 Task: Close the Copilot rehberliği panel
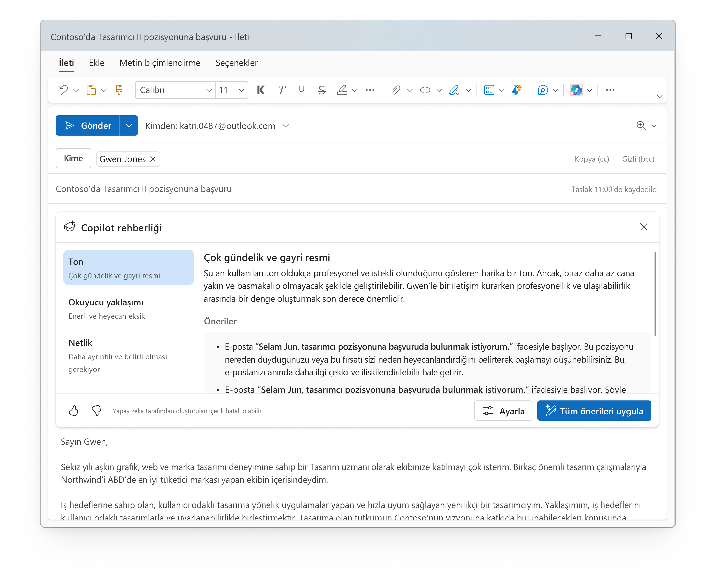pos(644,227)
